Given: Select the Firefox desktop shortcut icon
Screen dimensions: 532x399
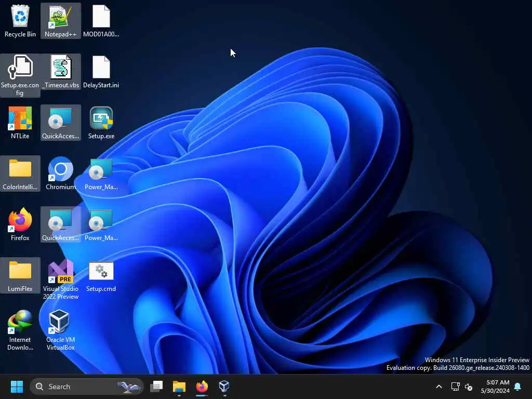Looking at the screenshot, I should click(20, 224).
